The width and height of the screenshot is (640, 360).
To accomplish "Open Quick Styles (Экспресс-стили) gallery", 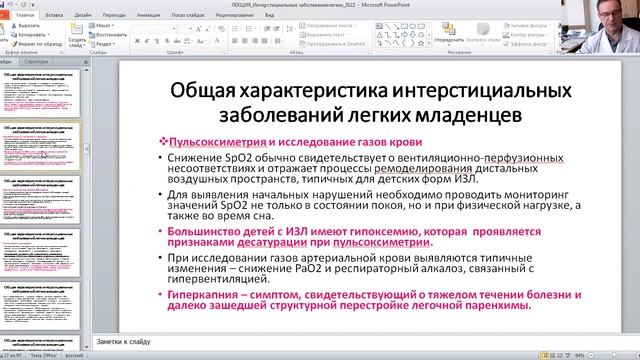I will point(483,33).
